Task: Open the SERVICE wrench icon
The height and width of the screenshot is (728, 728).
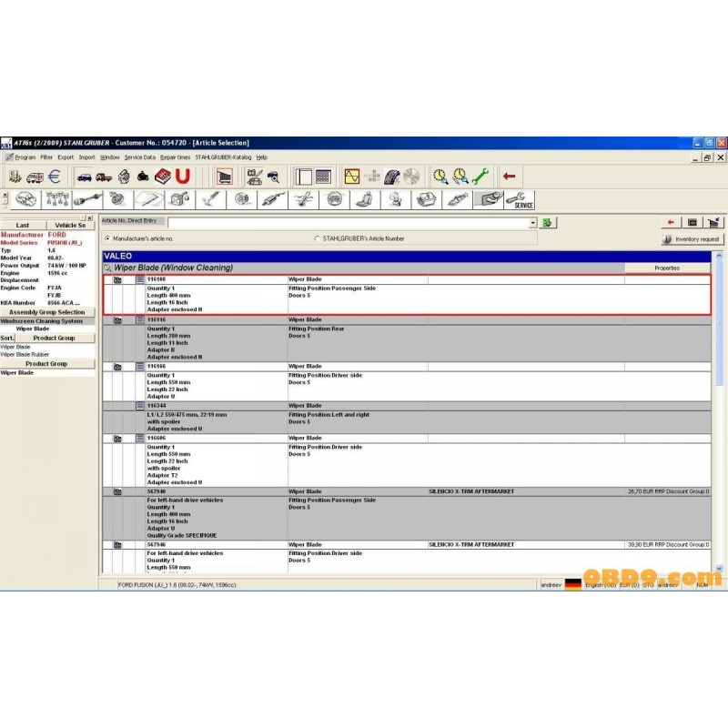Action: (519, 200)
